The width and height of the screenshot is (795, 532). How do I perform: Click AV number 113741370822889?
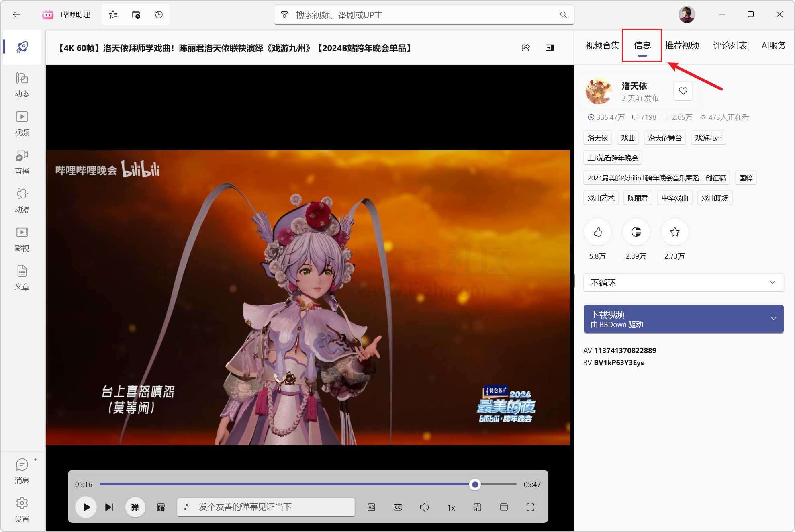tap(625, 351)
